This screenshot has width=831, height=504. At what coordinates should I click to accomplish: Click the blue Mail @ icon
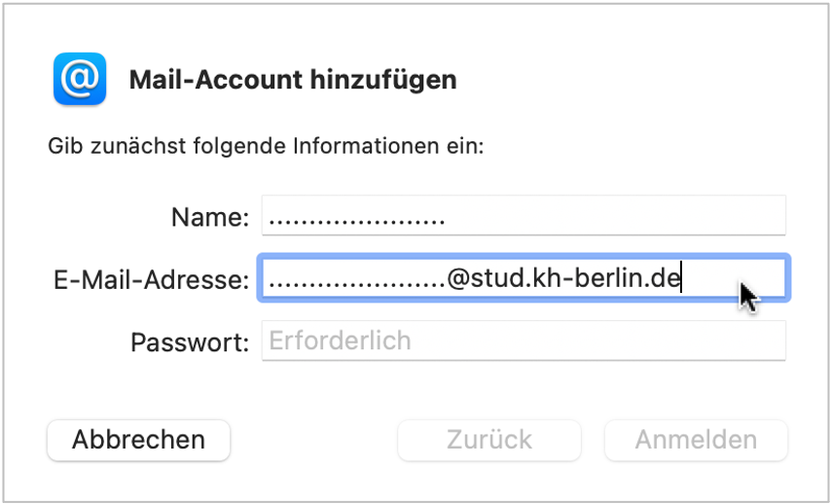point(80,79)
